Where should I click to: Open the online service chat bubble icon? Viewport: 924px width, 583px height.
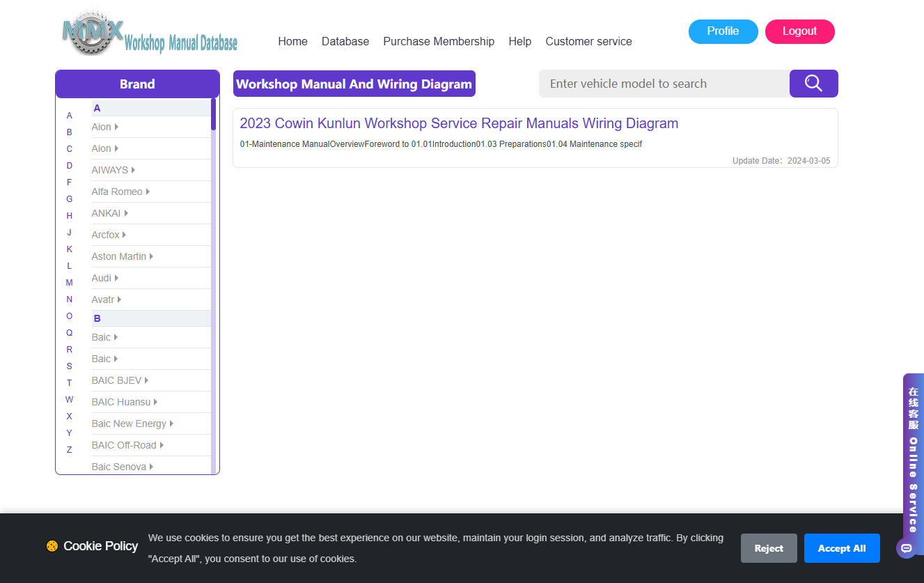click(906, 549)
